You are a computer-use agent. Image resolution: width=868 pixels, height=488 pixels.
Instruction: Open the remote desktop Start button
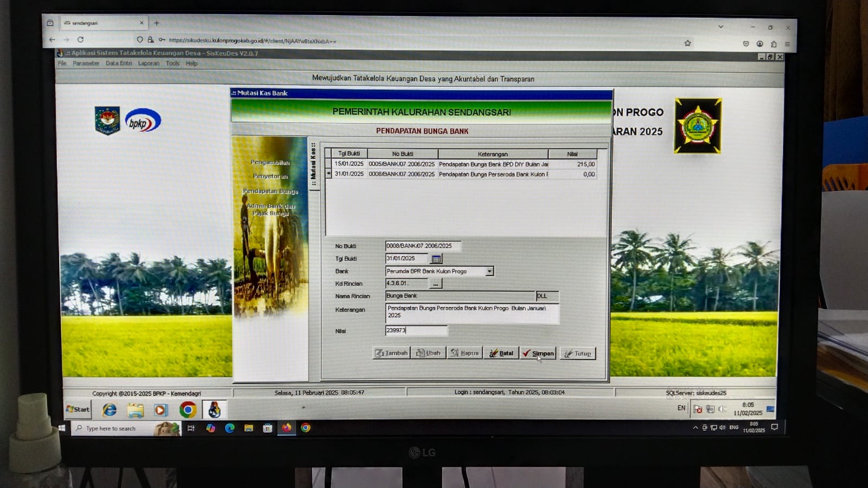(78, 409)
